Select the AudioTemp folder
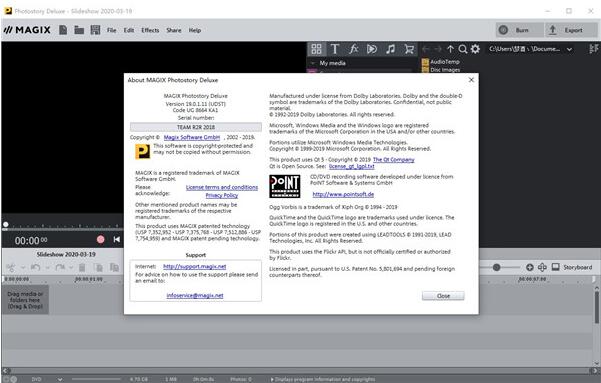Screen dimensions: 601x383 (440, 62)
